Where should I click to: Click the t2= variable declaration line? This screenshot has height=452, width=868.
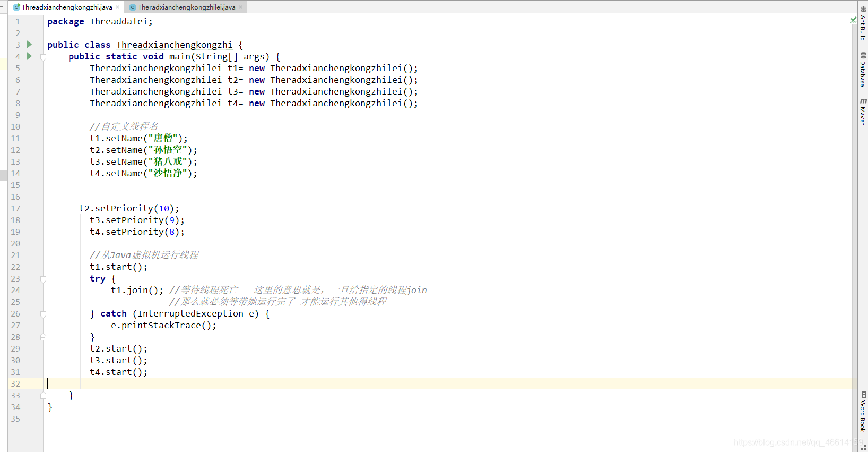pos(254,80)
